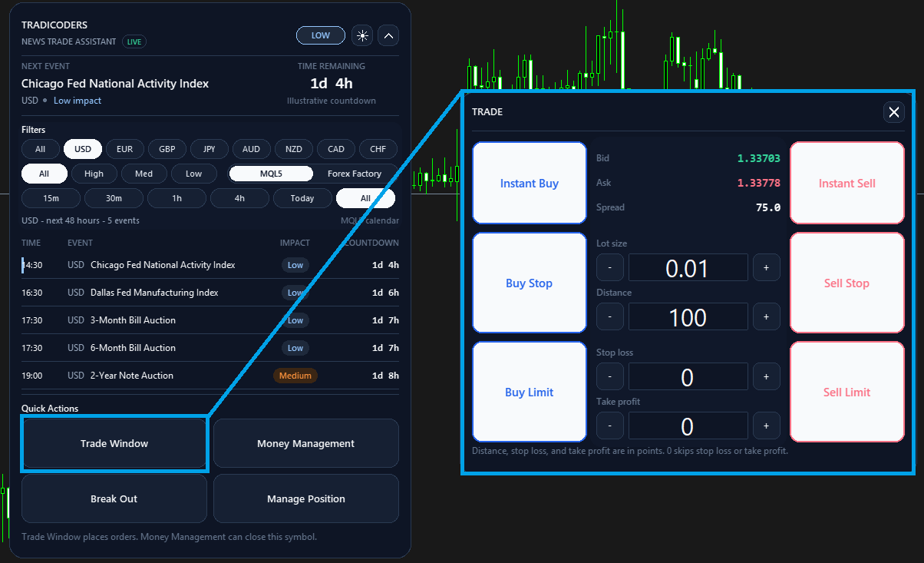Image resolution: width=924 pixels, height=563 pixels.
Task: Increase Distance with plus button
Action: click(x=767, y=316)
